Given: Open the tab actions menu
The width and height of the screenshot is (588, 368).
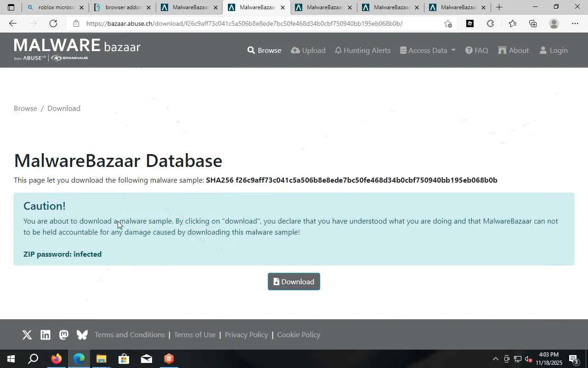Looking at the screenshot, I should [x=11, y=7].
